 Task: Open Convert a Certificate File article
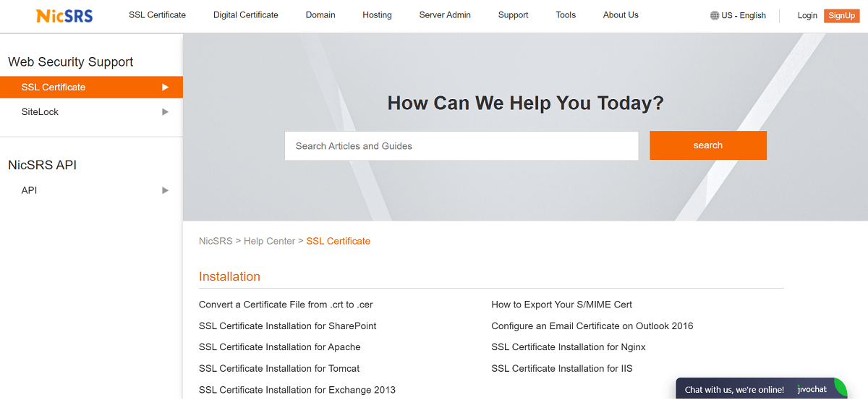tap(286, 305)
